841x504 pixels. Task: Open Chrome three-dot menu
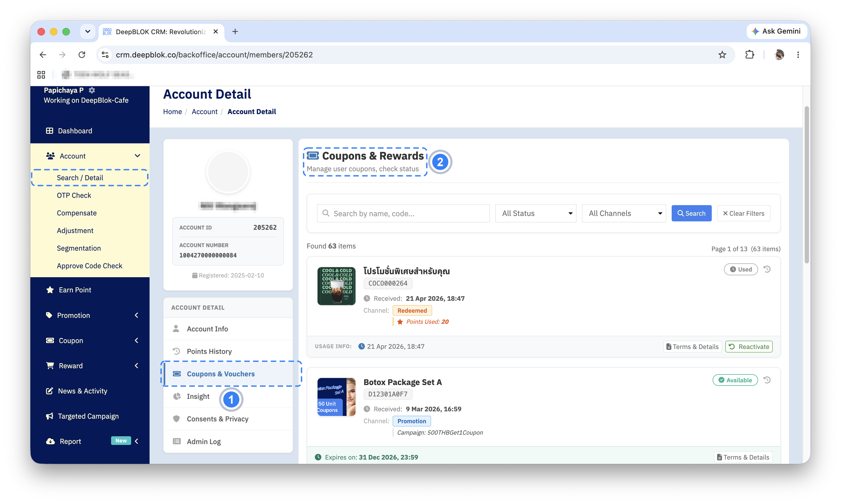coord(798,55)
